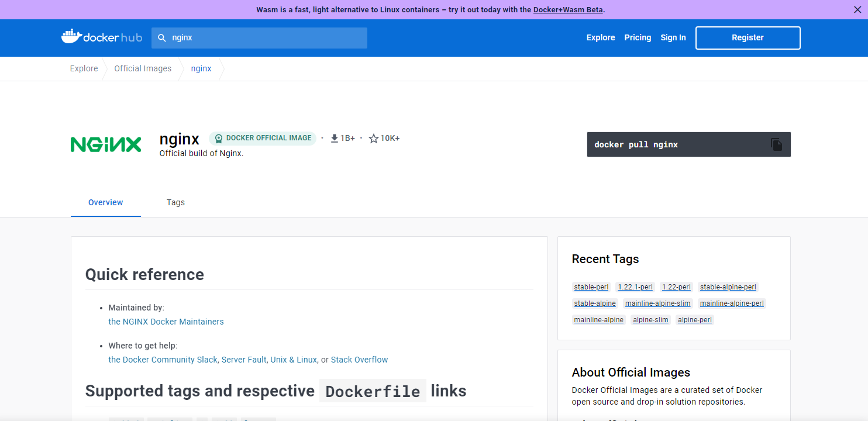Visit the Unix & Linux link

click(294, 360)
